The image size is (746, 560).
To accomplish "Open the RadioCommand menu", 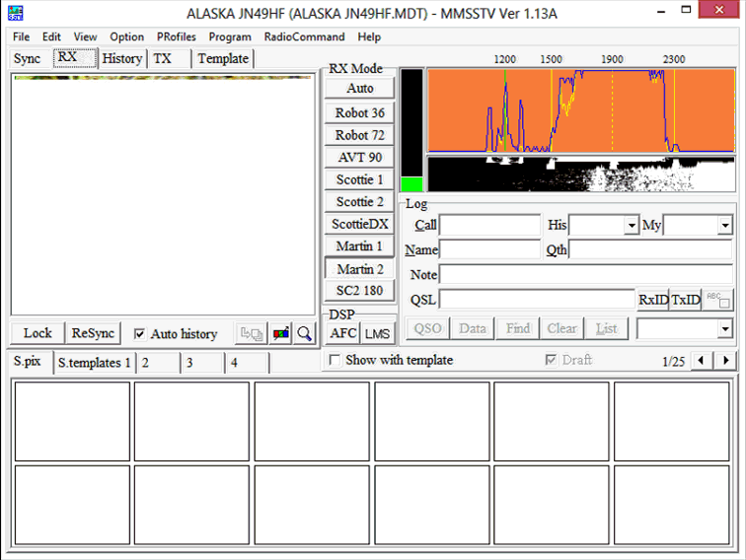I will (x=304, y=36).
